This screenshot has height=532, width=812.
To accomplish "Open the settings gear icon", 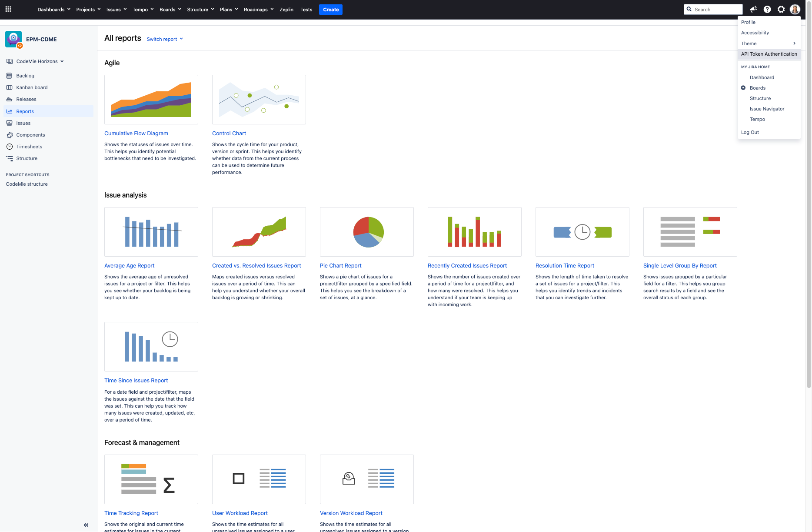I will click(x=781, y=9).
